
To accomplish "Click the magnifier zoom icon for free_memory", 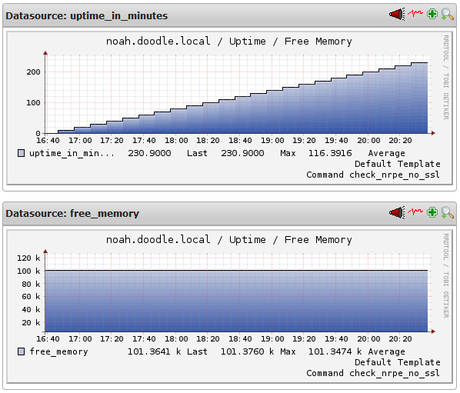I will pyautogui.click(x=447, y=212).
